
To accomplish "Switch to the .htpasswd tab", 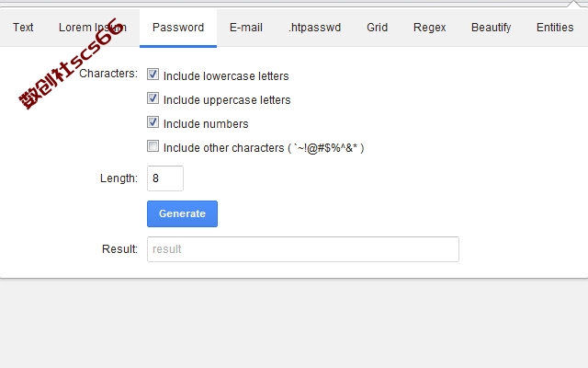I will click(x=314, y=28).
